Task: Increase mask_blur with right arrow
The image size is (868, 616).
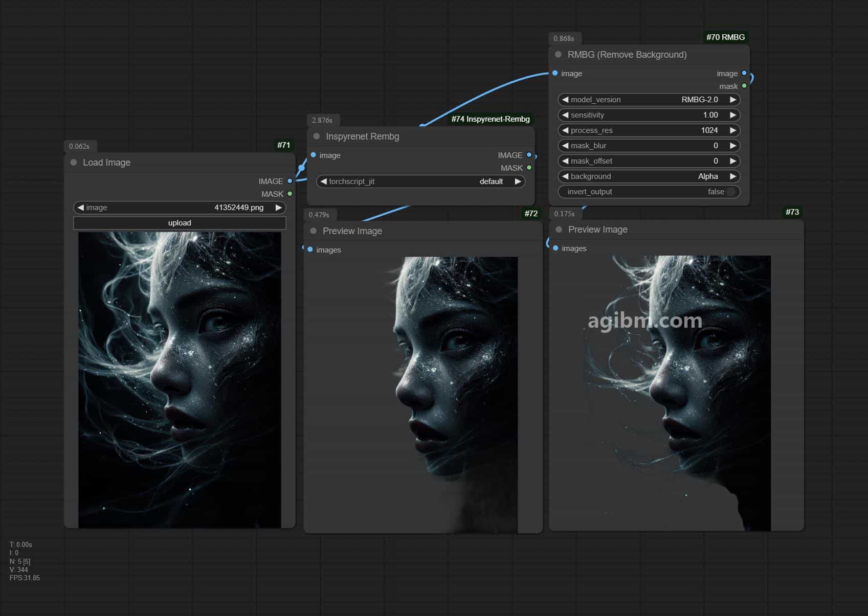Action: [x=733, y=146]
